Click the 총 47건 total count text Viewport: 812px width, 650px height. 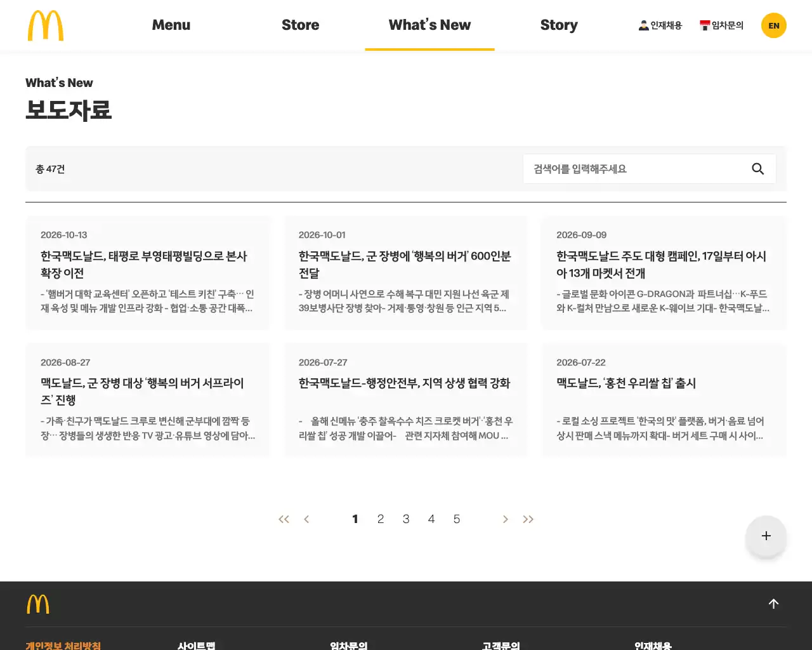[50, 169]
